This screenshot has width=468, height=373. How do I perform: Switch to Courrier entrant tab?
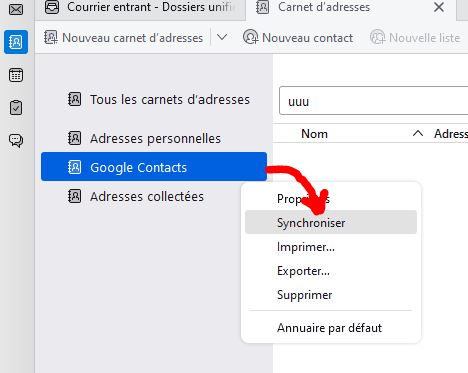click(x=140, y=8)
